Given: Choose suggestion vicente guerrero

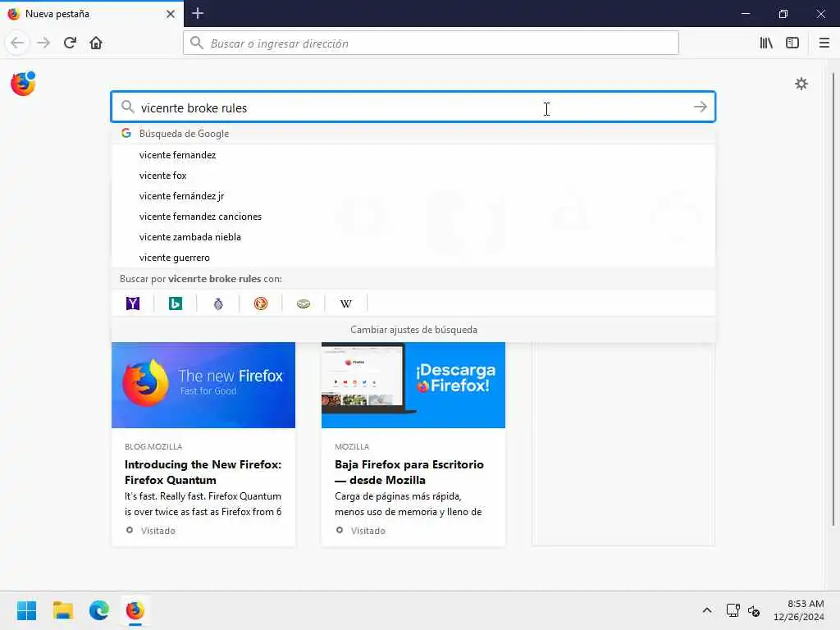Looking at the screenshot, I should tap(413, 258).
